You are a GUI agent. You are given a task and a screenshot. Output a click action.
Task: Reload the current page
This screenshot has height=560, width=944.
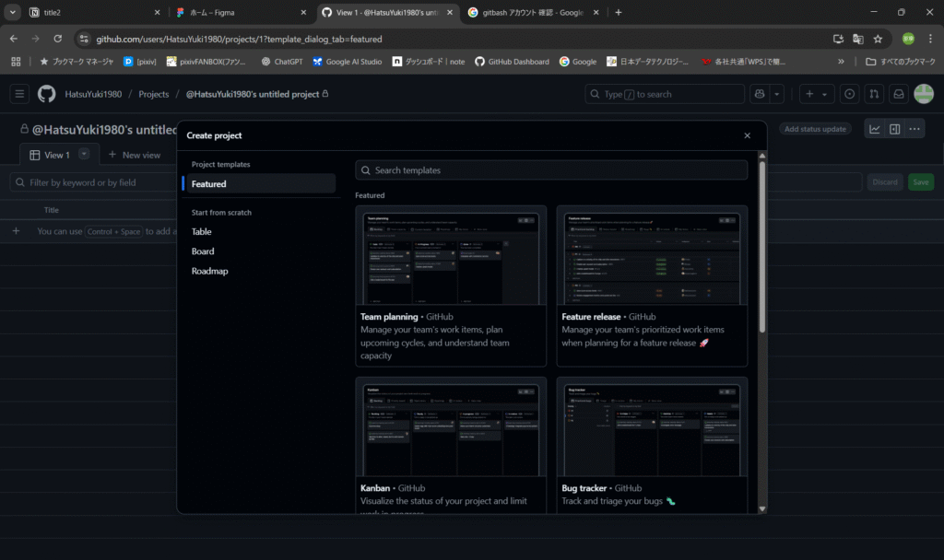58,39
